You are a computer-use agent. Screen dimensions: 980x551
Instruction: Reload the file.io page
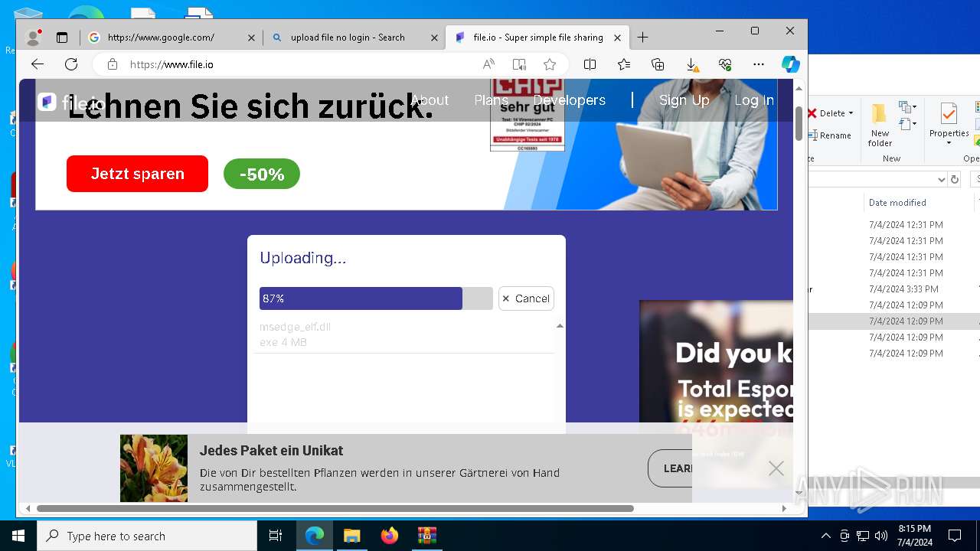tap(71, 64)
